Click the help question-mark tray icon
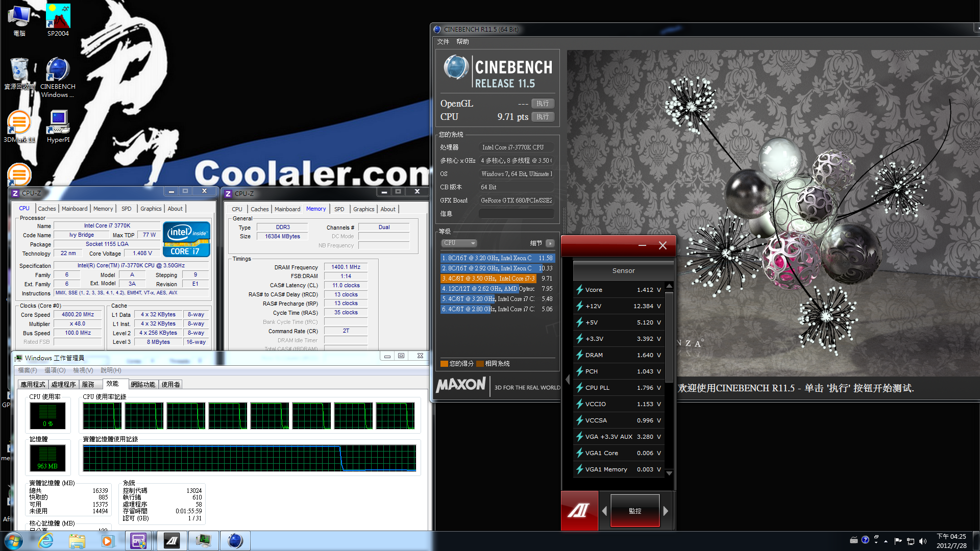The height and width of the screenshot is (551, 980). (865, 540)
